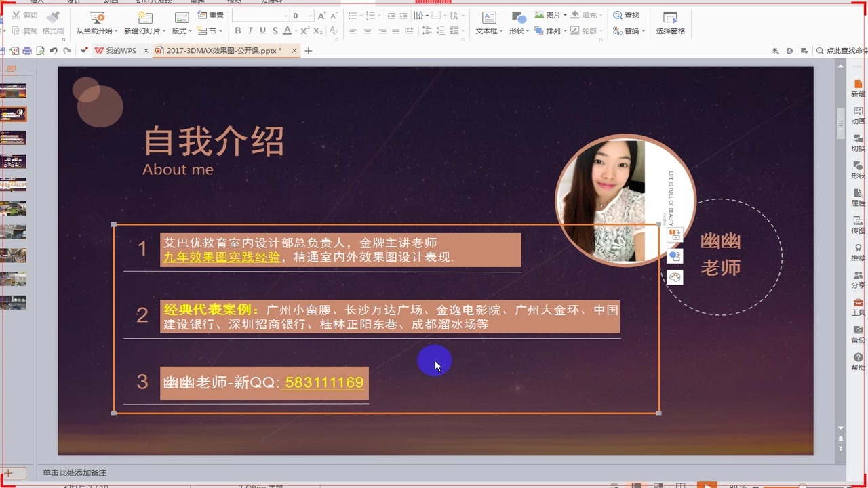Open the Help (帮助) sidebar icon
Viewport: 868px width, 488px height.
(x=858, y=361)
